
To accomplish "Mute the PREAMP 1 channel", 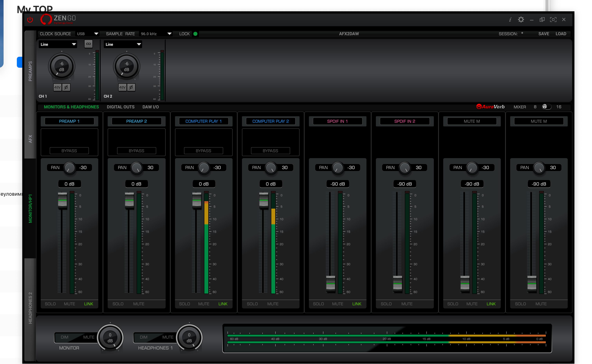I will 69,304.
